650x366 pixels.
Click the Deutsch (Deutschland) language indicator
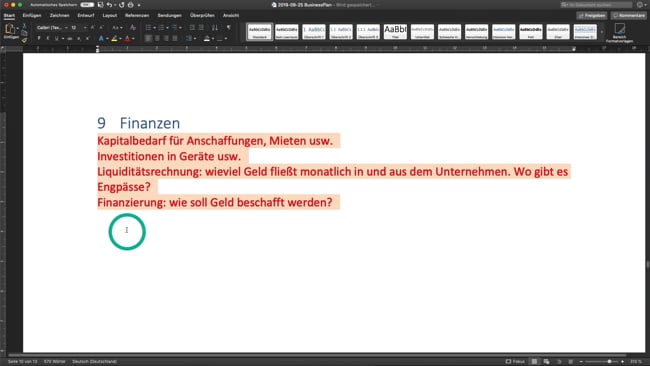94,361
